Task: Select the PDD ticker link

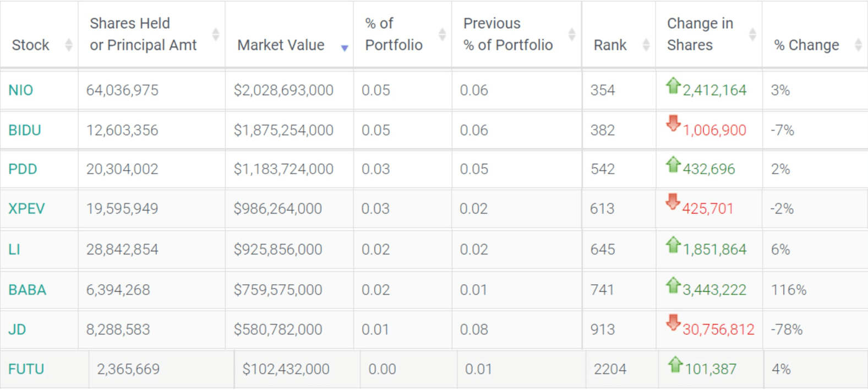Action: [23, 169]
